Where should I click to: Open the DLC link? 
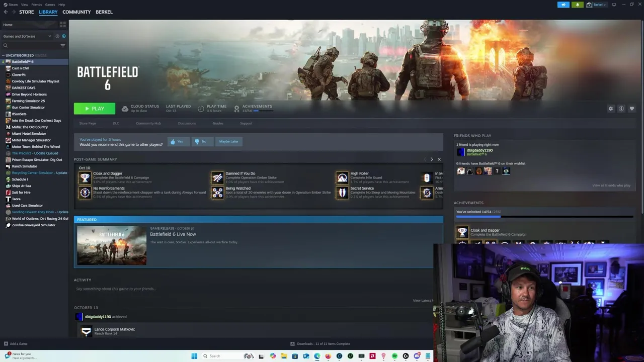click(x=116, y=123)
